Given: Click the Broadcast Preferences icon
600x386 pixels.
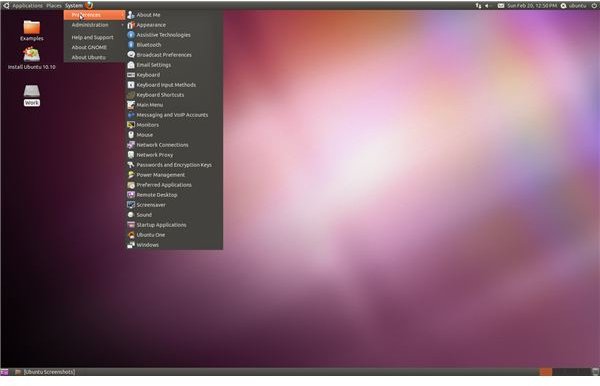Looking at the screenshot, I should click(131, 55).
